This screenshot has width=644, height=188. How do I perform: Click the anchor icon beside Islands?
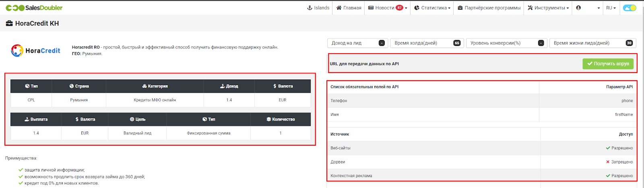click(310, 8)
